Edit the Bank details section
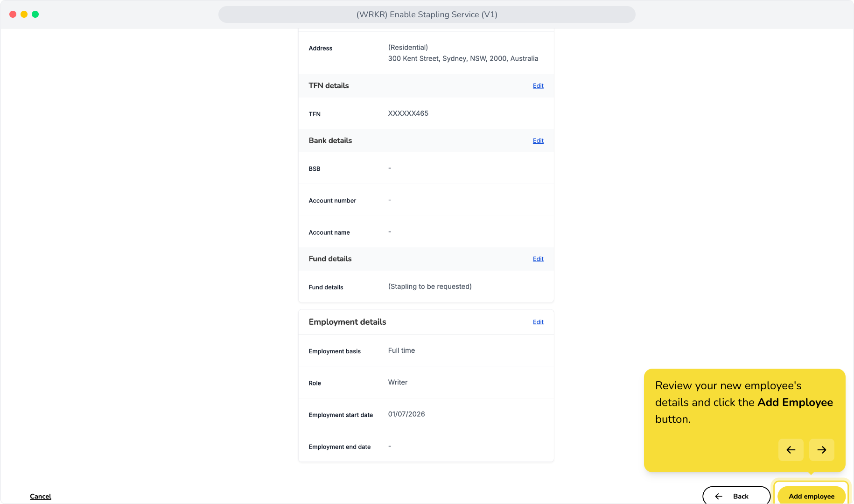 [x=538, y=140]
